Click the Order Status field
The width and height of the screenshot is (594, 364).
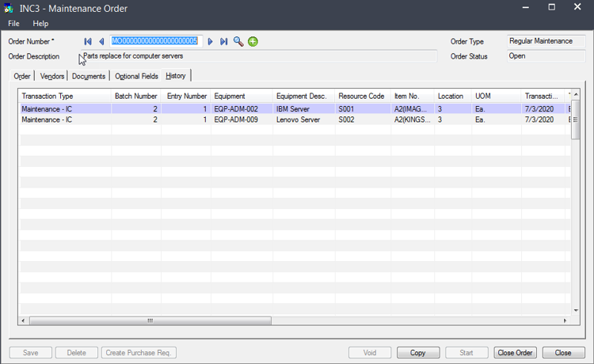(546, 56)
